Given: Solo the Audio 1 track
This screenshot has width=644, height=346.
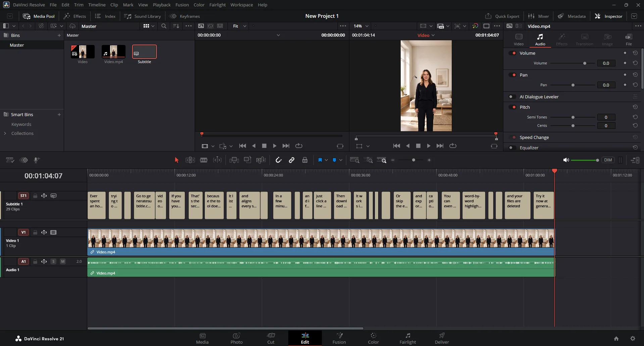Looking at the screenshot, I should [53, 261].
